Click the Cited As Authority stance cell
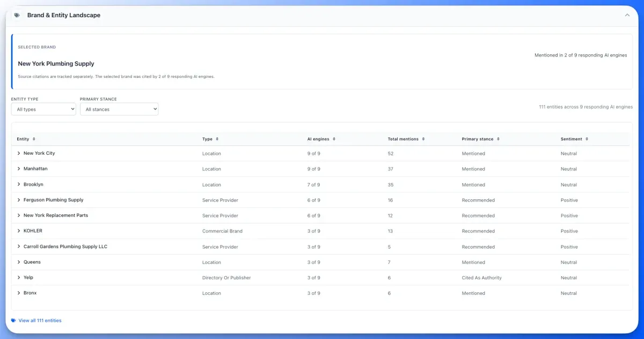Screen dimensions: 644x339 (482, 278)
